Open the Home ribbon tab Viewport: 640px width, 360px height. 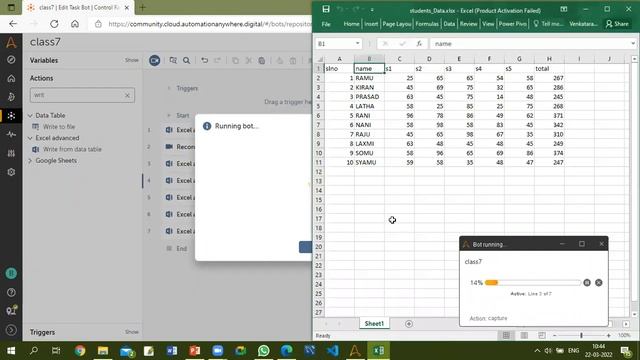351,24
